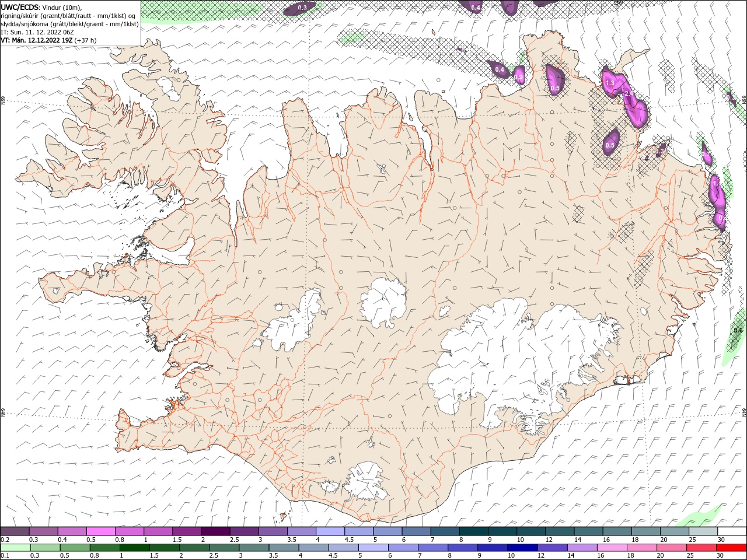
Task: Click upper scale dark teal swatch between 8 and 9
Action: (x=473, y=531)
